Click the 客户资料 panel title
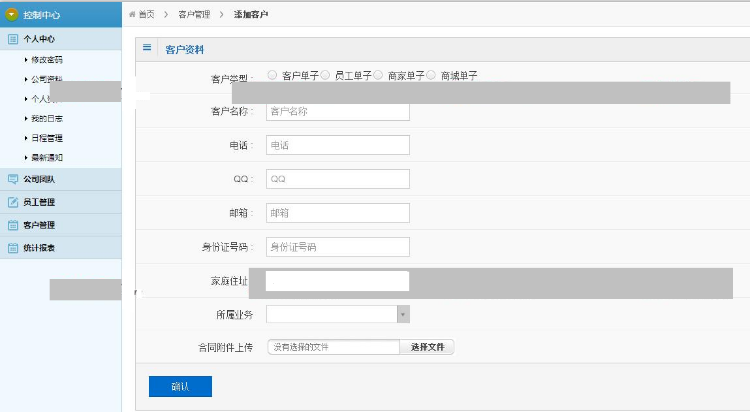The height and width of the screenshot is (412, 750). [x=185, y=49]
